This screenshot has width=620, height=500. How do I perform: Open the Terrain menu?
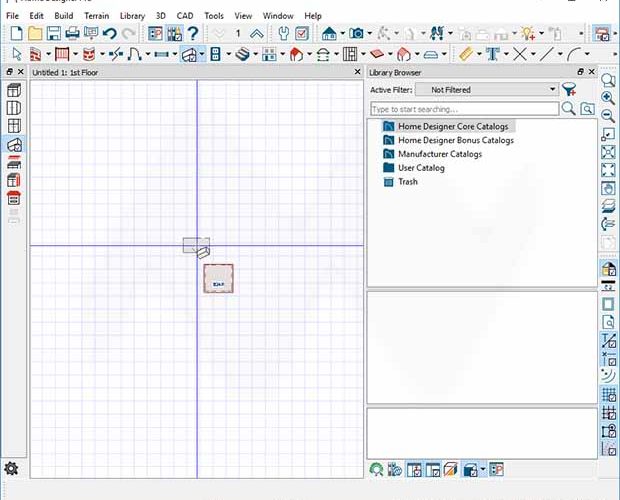coord(96,16)
